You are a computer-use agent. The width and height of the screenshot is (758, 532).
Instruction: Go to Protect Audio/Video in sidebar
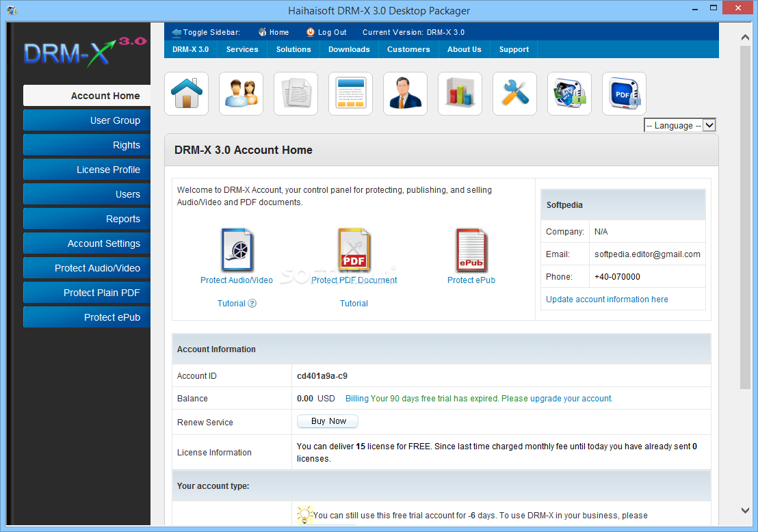87,268
